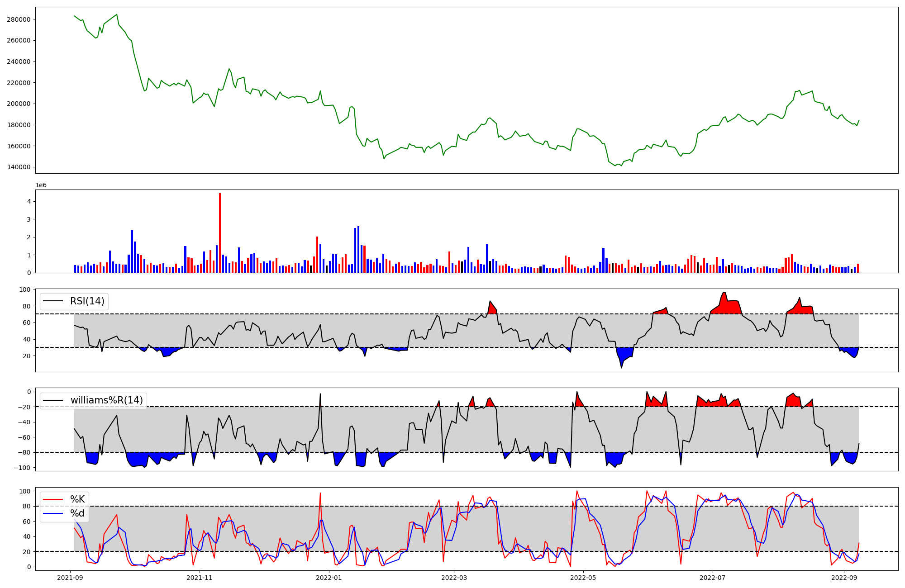Click the tallest red volume bar
The width and height of the screenshot is (905, 588).
[220, 233]
